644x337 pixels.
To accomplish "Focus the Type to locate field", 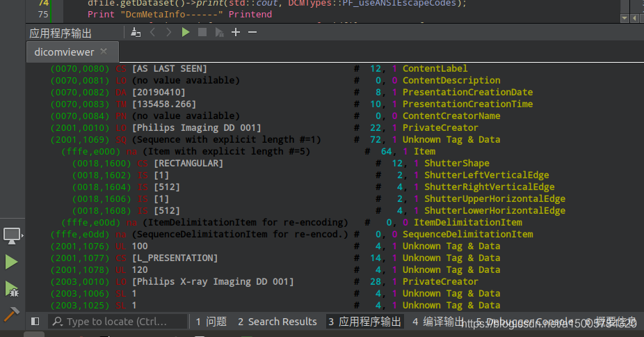I will (118, 322).
